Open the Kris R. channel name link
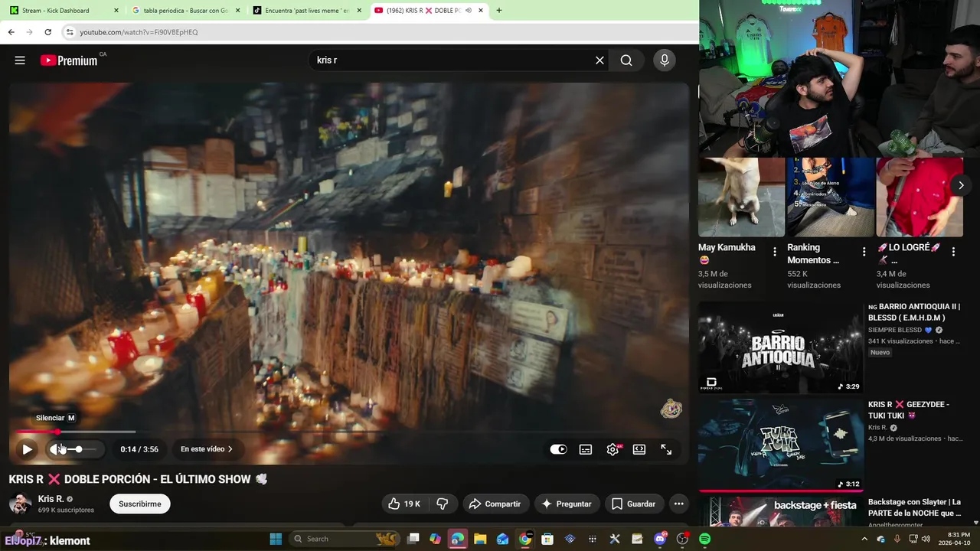This screenshot has width=980, height=551. coord(51,499)
